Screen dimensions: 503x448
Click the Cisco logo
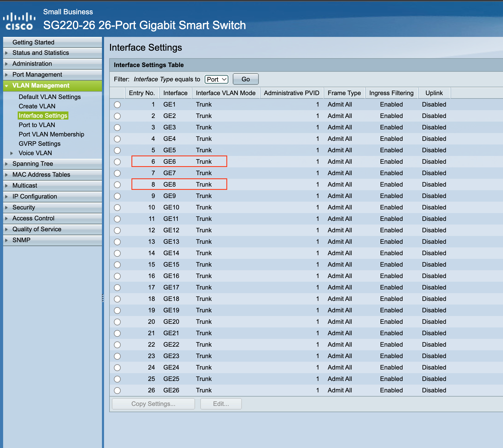pos(19,21)
